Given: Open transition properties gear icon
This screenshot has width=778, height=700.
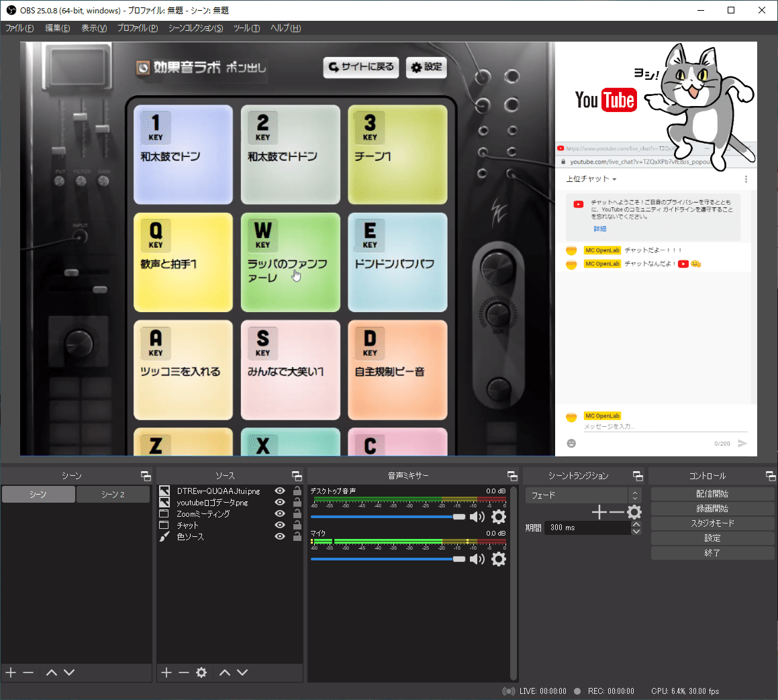Looking at the screenshot, I should (x=634, y=512).
